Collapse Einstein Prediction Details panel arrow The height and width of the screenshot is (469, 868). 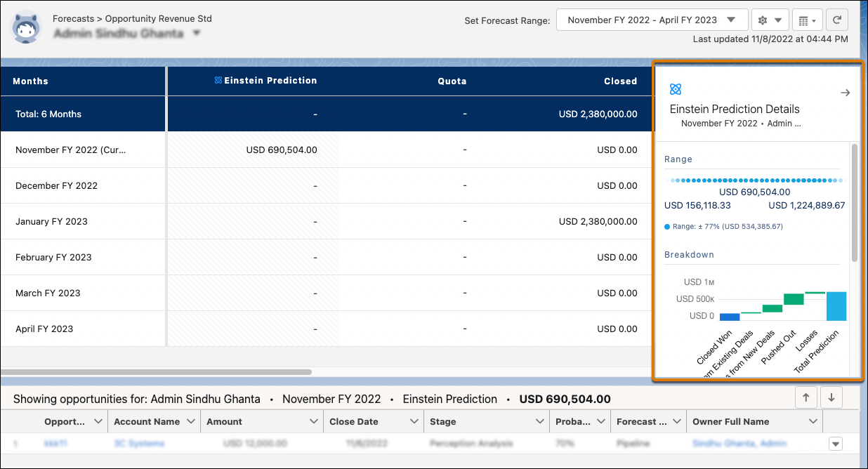(845, 93)
